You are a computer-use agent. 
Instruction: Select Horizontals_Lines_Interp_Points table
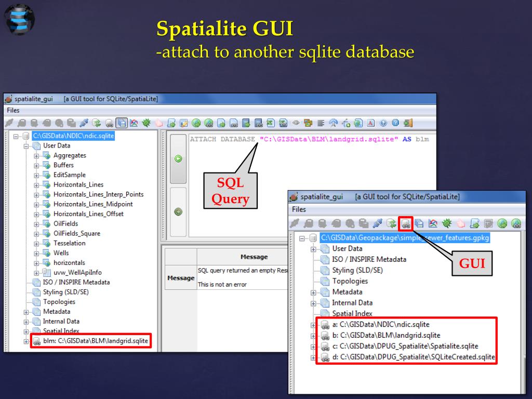[98, 194]
